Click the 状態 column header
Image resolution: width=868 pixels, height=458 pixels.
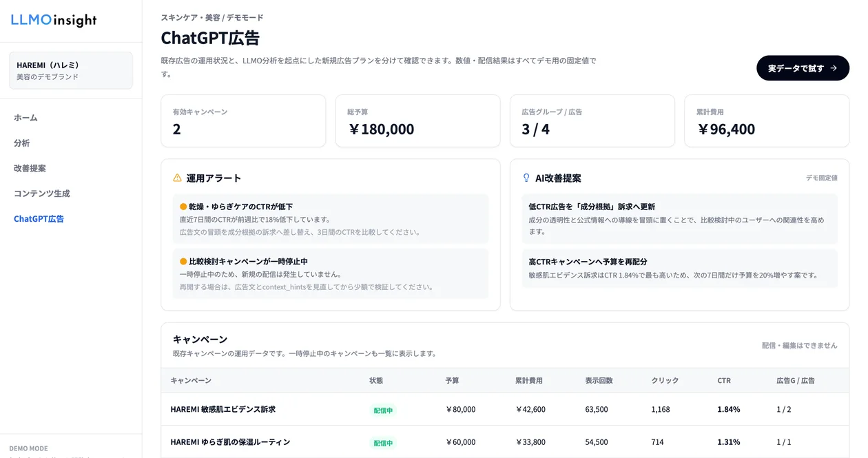pos(376,381)
